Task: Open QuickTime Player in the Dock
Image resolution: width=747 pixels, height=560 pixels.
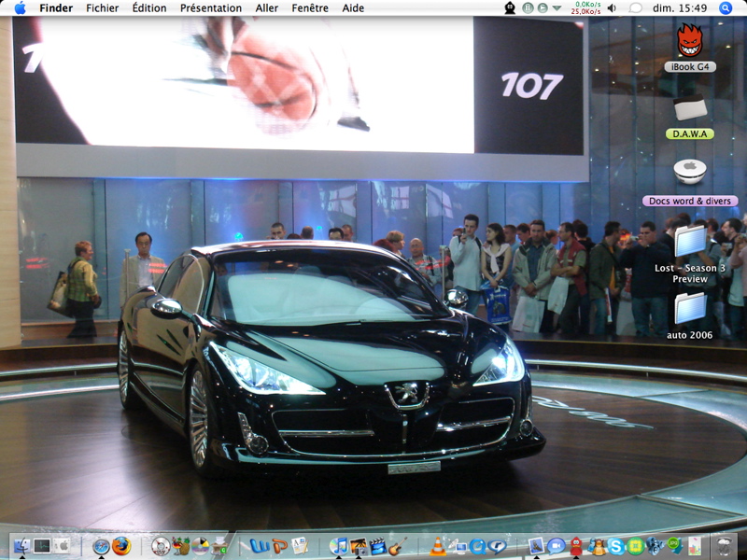Action: [477, 546]
